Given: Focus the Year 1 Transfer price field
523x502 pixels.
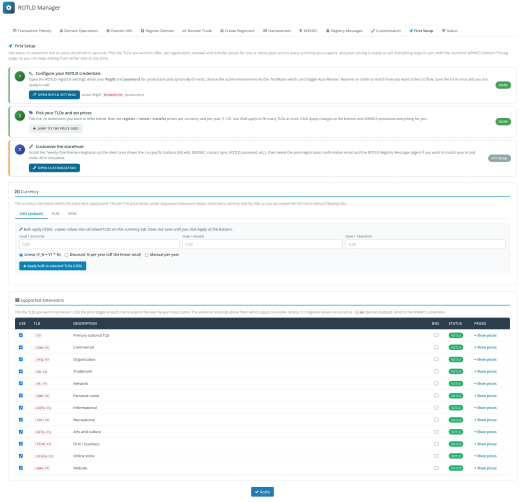Looking at the screenshot, I should pyautogui.click(x=425, y=244).
